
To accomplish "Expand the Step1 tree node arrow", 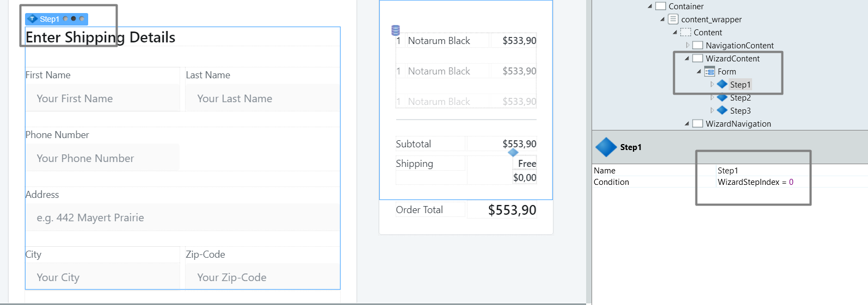I will coord(712,84).
